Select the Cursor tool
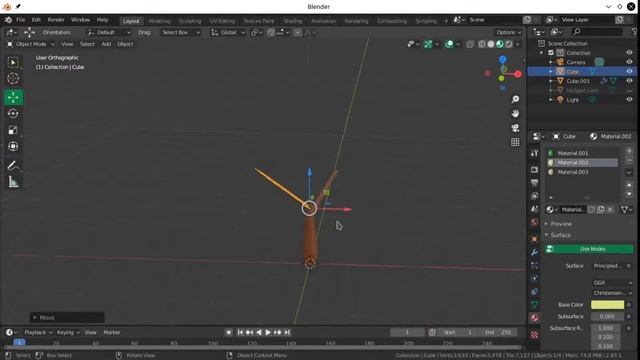Viewport: 640px width, 360px height. pos(13,78)
